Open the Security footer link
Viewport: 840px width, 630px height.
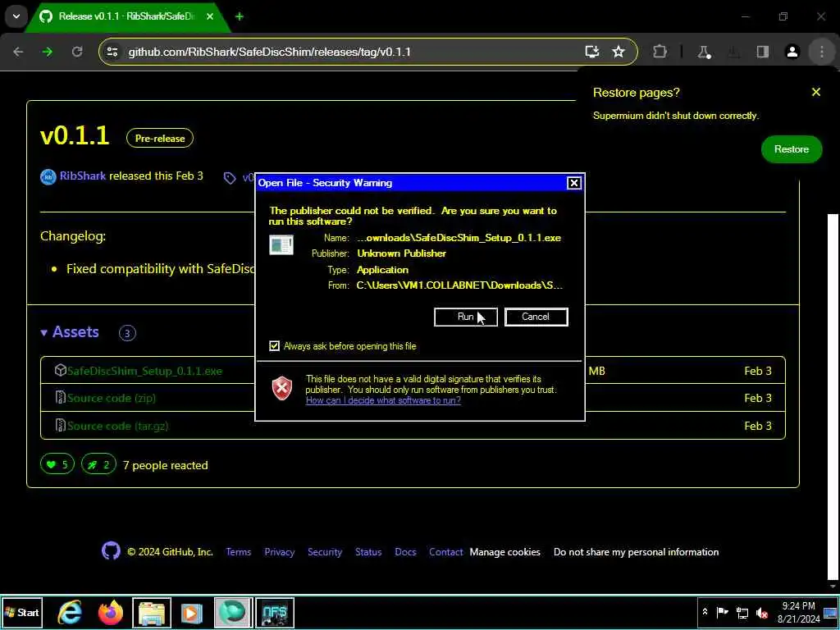325,552
